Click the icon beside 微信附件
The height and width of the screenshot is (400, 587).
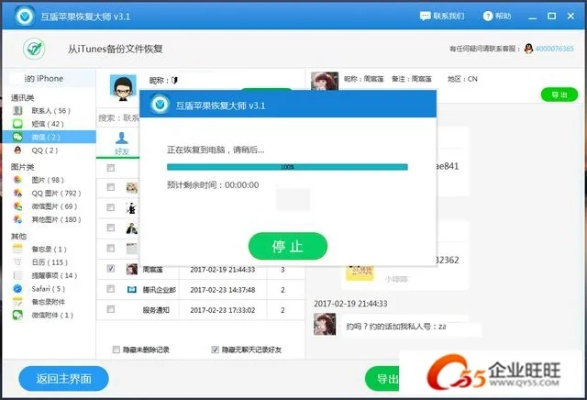coord(18,315)
